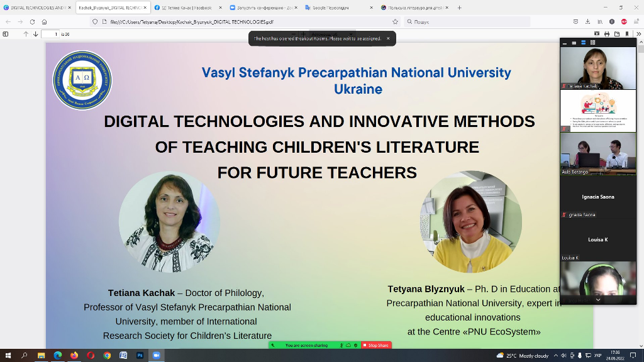Switch Zoom panel to single-video view
Viewport: 644px width, 362px height.
point(574,43)
